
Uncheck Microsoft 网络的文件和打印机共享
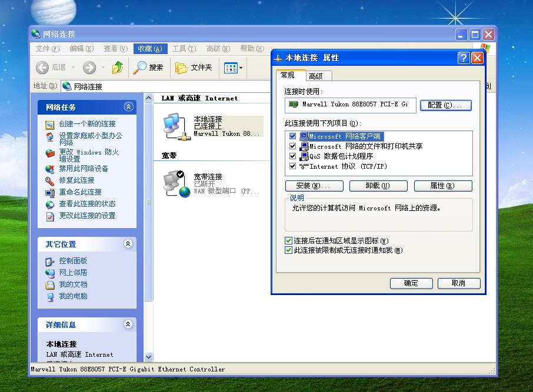point(292,146)
